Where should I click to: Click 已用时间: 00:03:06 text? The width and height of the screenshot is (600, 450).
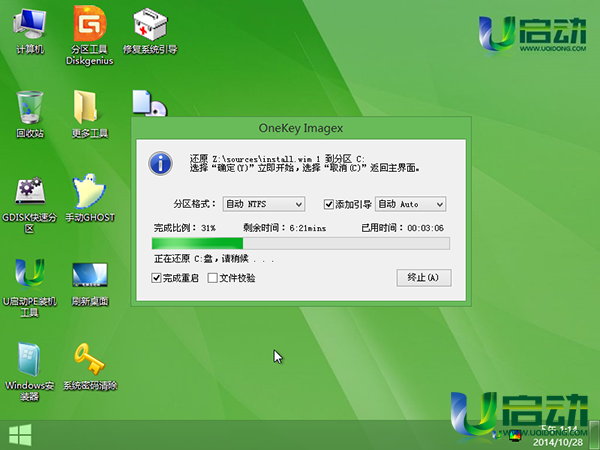pos(403,228)
